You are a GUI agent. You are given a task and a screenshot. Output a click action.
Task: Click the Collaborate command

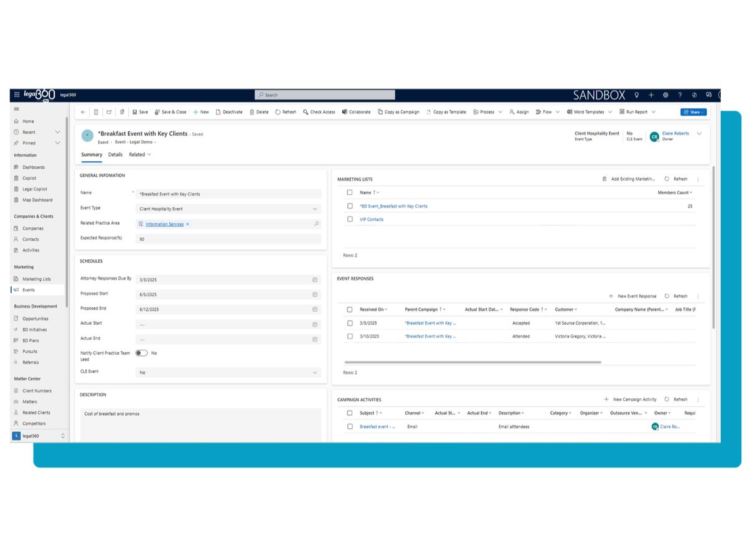[356, 112]
